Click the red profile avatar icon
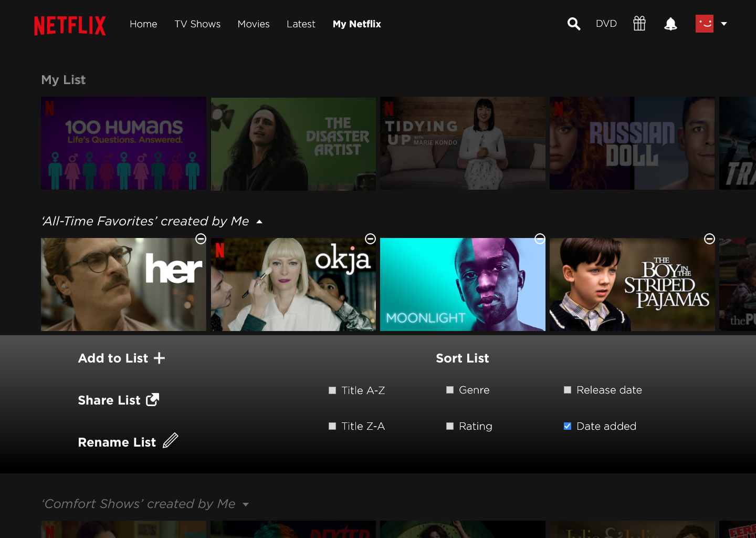 [705, 24]
